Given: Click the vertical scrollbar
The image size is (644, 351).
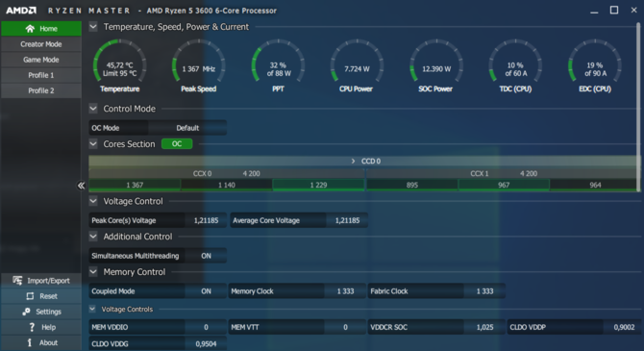Looking at the screenshot, I should 638,107.
